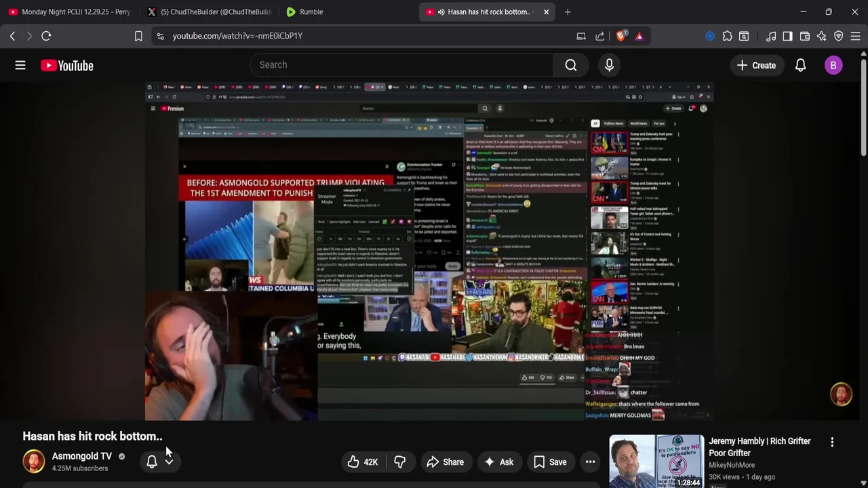The height and width of the screenshot is (488, 868).
Task: Click the Ask button
Action: point(498,462)
